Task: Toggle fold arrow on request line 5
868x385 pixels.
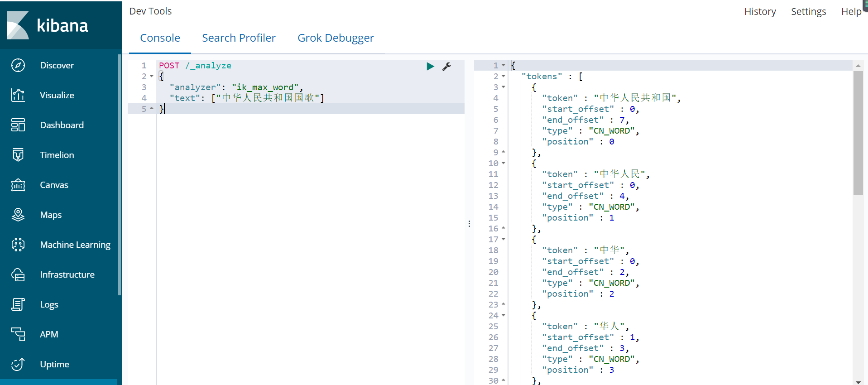Action: click(x=152, y=109)
